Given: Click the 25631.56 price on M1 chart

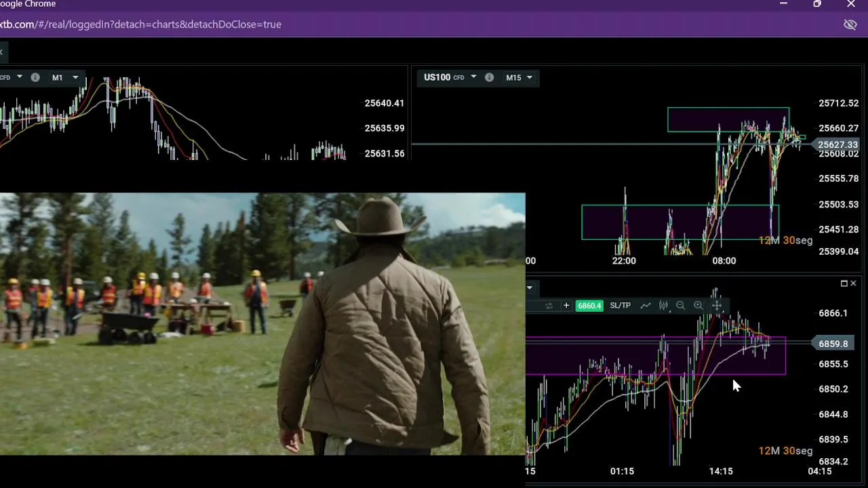Looking at the screenshot, I should 384,153.
